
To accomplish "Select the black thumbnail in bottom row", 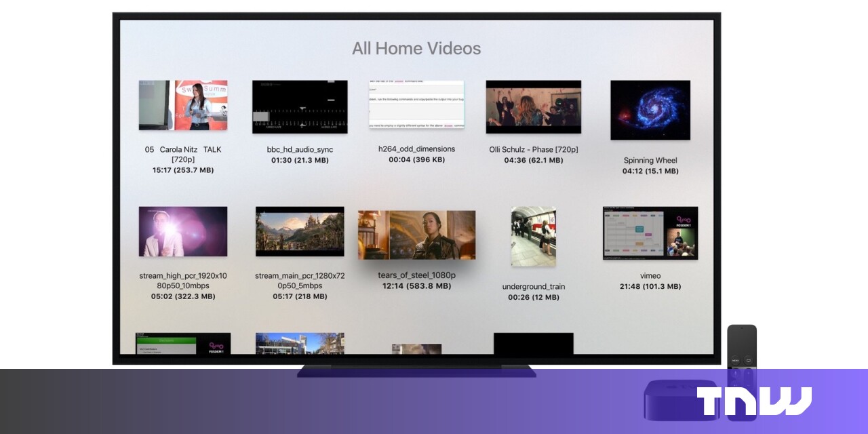I will 533,343.
